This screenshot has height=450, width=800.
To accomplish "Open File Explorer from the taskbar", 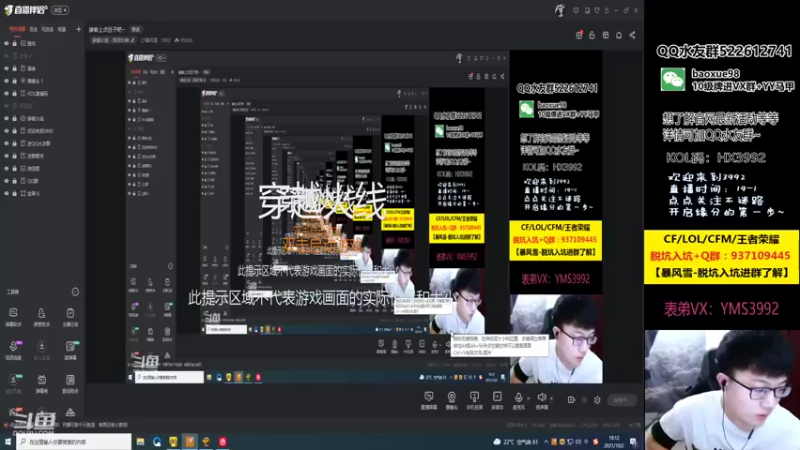I will click(140, 441).
